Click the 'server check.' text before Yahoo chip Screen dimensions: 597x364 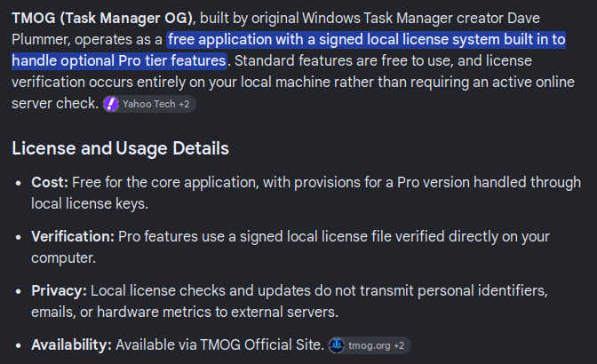(x=55, y=104)
